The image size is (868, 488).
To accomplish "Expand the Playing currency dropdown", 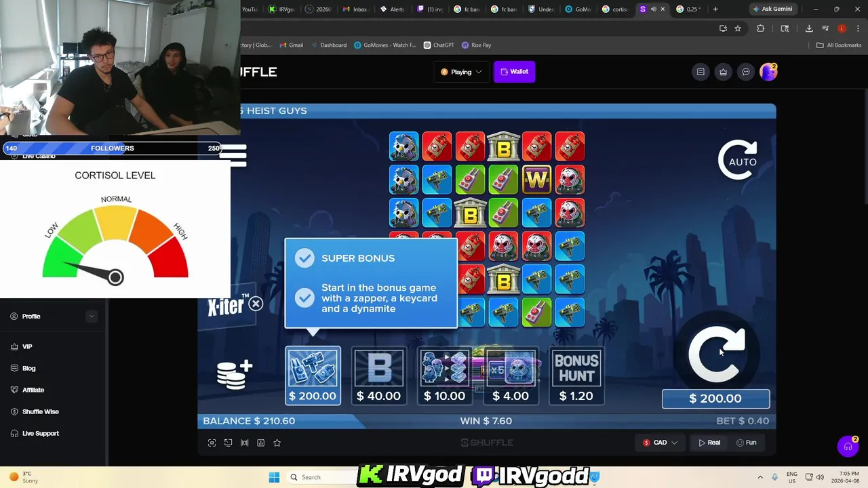I will point(461,72).
